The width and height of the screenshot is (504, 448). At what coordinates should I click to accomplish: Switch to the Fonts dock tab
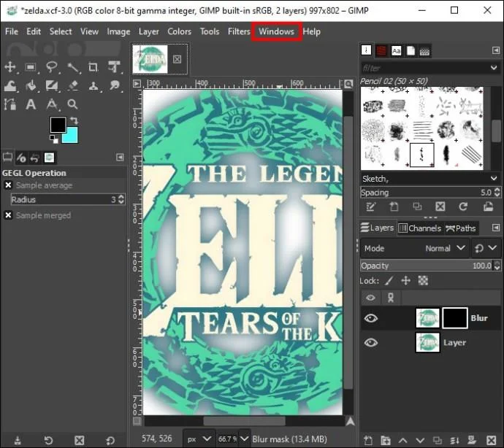[396, 51]
